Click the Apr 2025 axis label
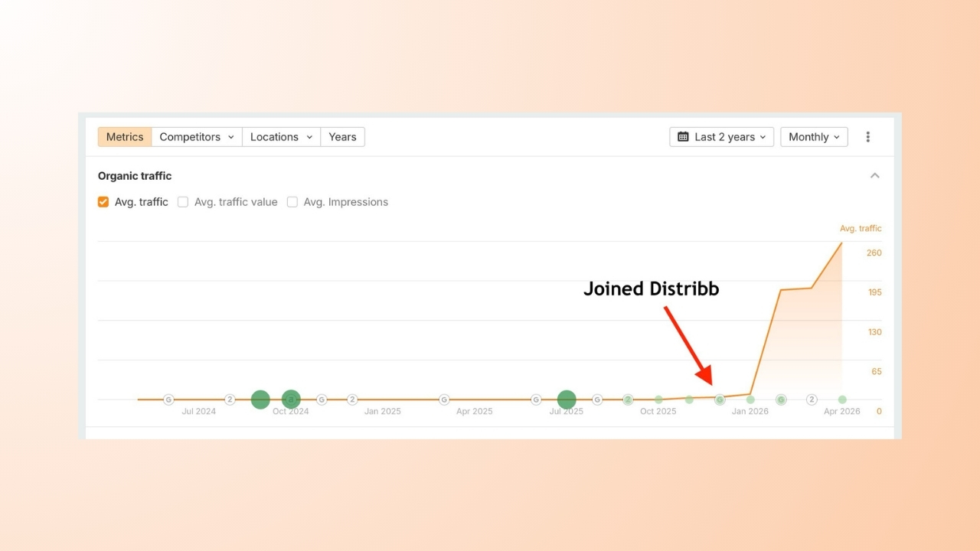 click(475, 412)
